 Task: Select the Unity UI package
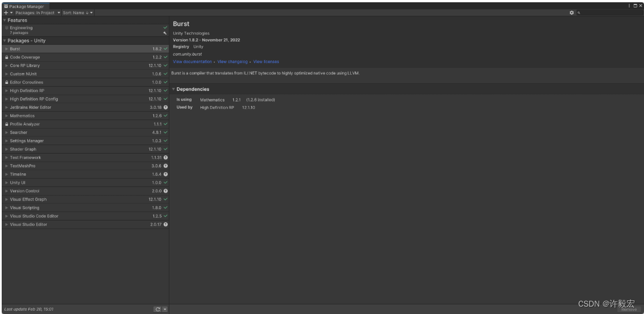(x=86, y=183)
